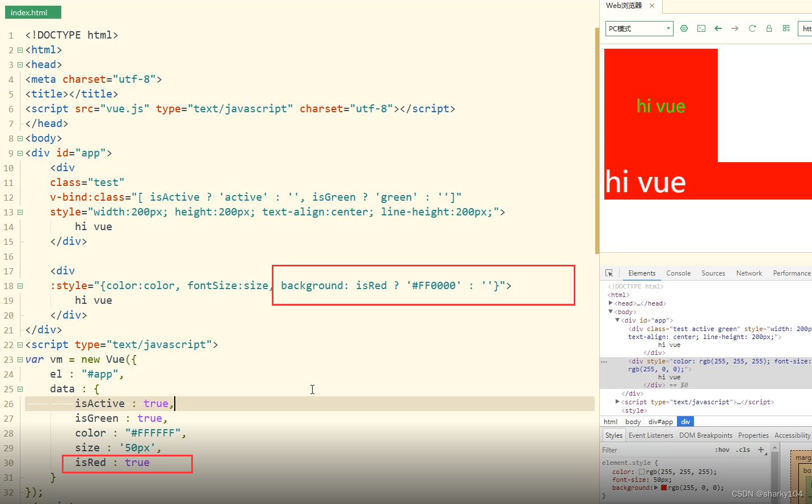Open the Sources DevTools tab
The width and height of the screenshot is (812, 504).
[713, 273]
